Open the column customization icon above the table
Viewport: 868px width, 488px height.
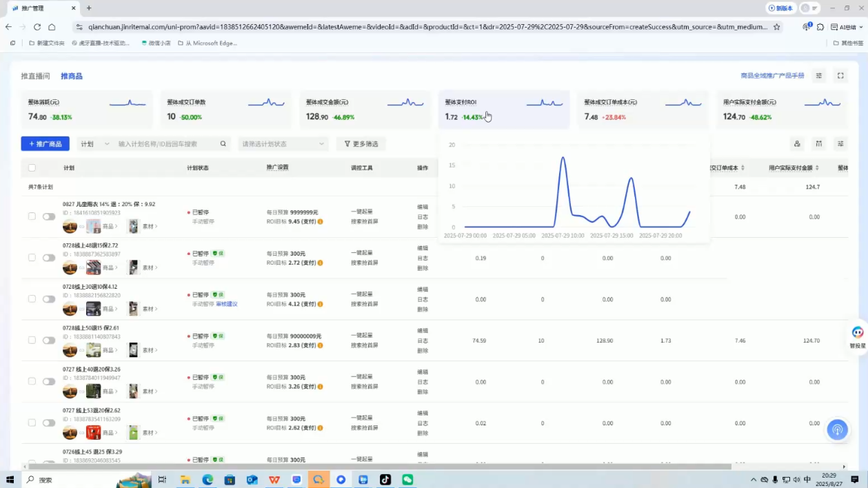840,144
